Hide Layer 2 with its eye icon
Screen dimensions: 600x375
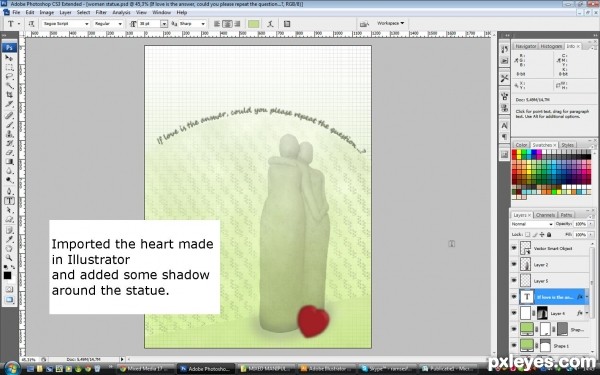tap(514, 264)
